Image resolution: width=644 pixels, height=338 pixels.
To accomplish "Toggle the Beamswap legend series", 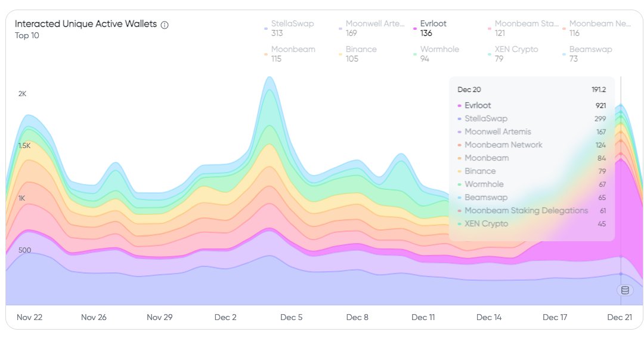I will [x=588, y=54].
